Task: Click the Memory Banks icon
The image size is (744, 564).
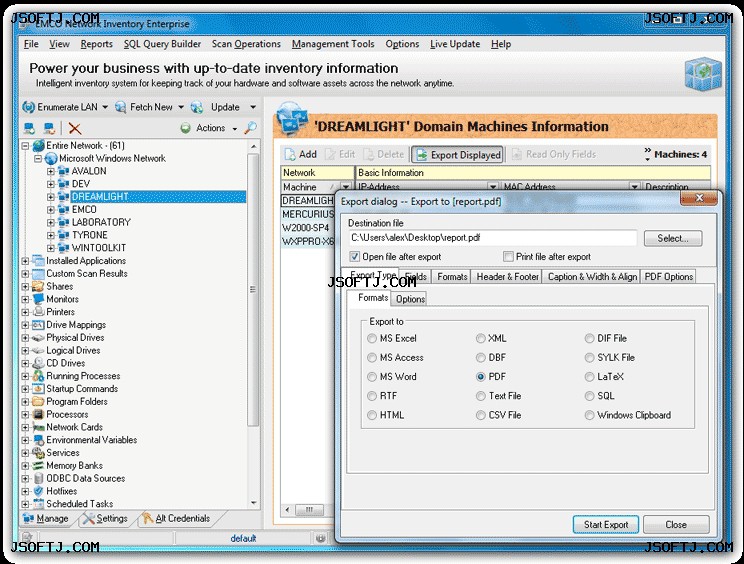Action: pyautogui.click(x=38, y=466)
